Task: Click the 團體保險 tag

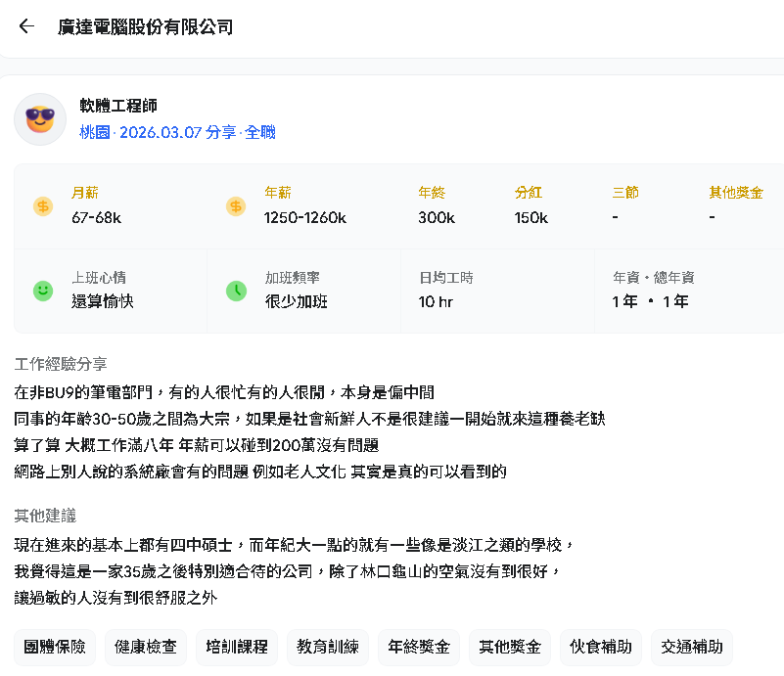Action: click(55, 647)
